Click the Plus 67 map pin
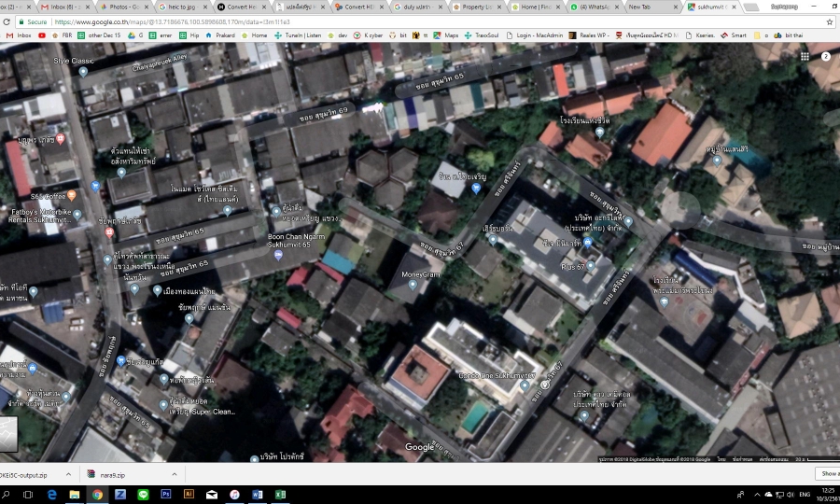840x504 pixels. point(591,265)
